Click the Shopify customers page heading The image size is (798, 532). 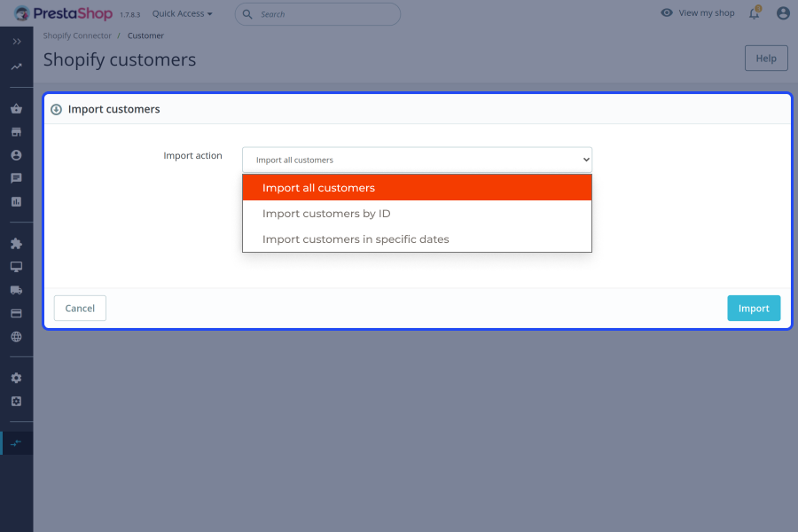(120, 60)
